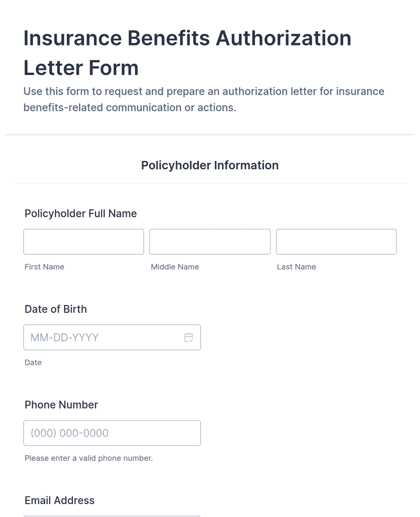Image resolution: width=420 pixels, height=517 pixels.
Task: Click the Policyholder Full Name label
Action: [x=80, y=213]
